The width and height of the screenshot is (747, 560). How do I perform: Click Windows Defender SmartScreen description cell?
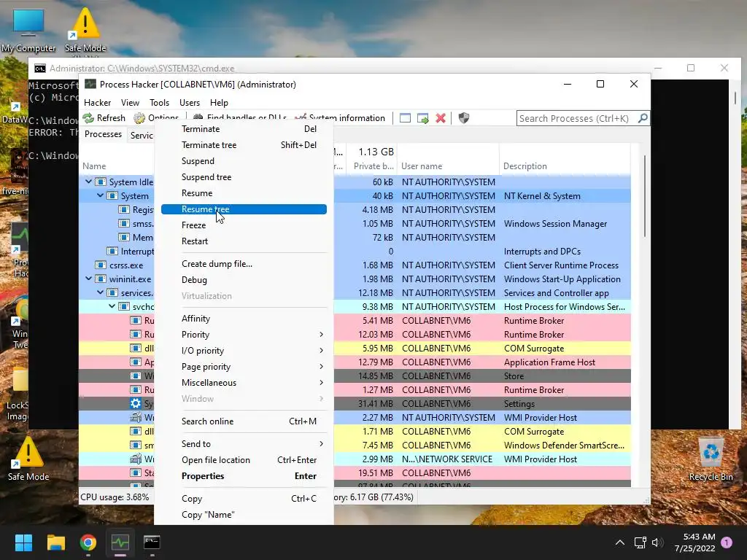[x=564, y=446]
